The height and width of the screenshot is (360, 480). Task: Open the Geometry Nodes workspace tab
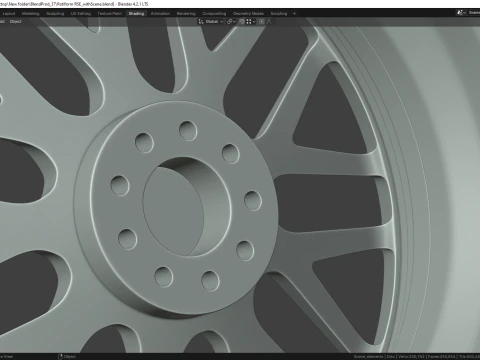tap(248, 14)
